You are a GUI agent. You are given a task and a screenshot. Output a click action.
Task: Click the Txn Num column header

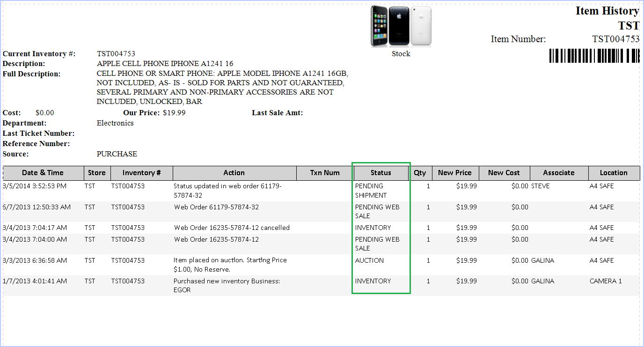click(325, 173)
